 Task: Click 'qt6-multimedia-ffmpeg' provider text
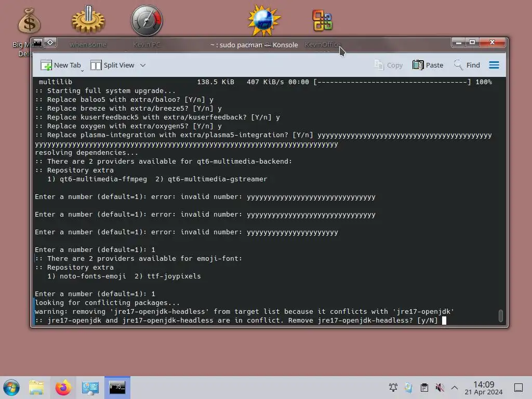coord(103,179)
